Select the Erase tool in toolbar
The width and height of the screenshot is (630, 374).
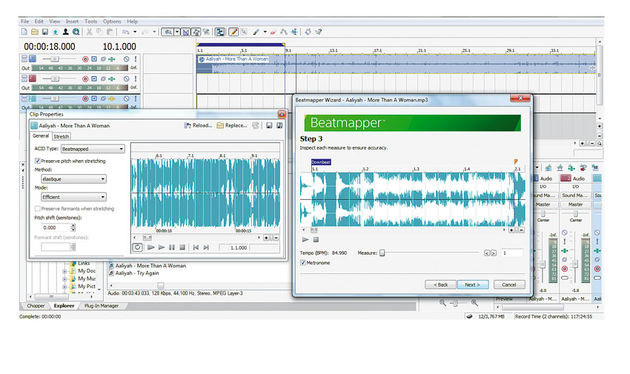[273, 32]
